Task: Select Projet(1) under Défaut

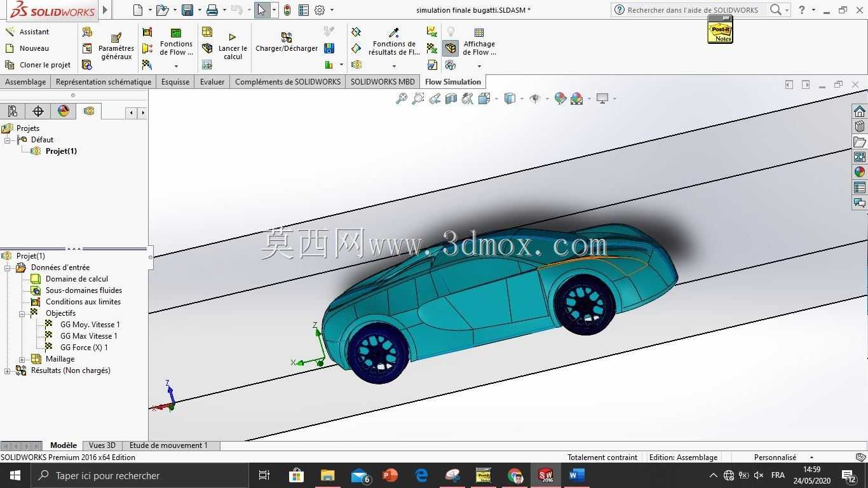Action: 61,151
